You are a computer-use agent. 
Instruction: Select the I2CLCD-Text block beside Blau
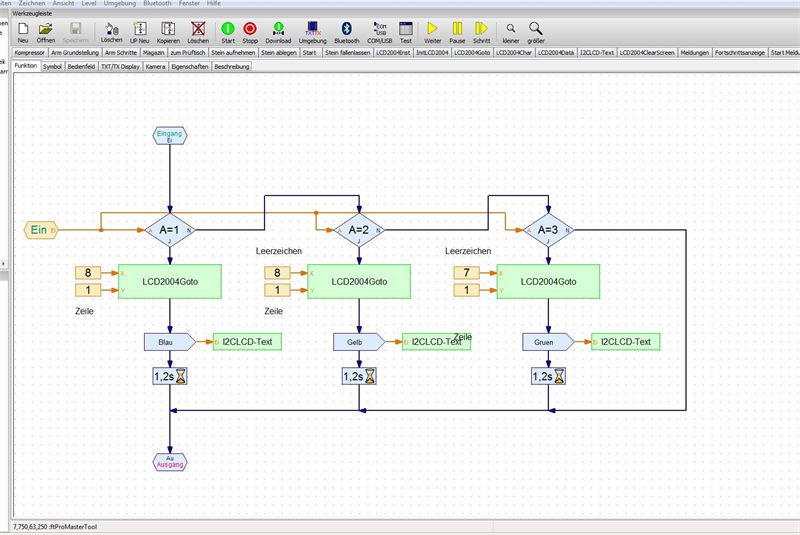click(x=247, y=342)
